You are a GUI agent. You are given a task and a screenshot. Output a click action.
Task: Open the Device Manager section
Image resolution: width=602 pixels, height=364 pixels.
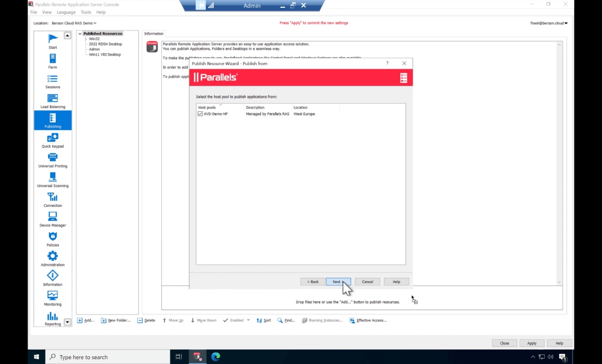coord(52,219)
